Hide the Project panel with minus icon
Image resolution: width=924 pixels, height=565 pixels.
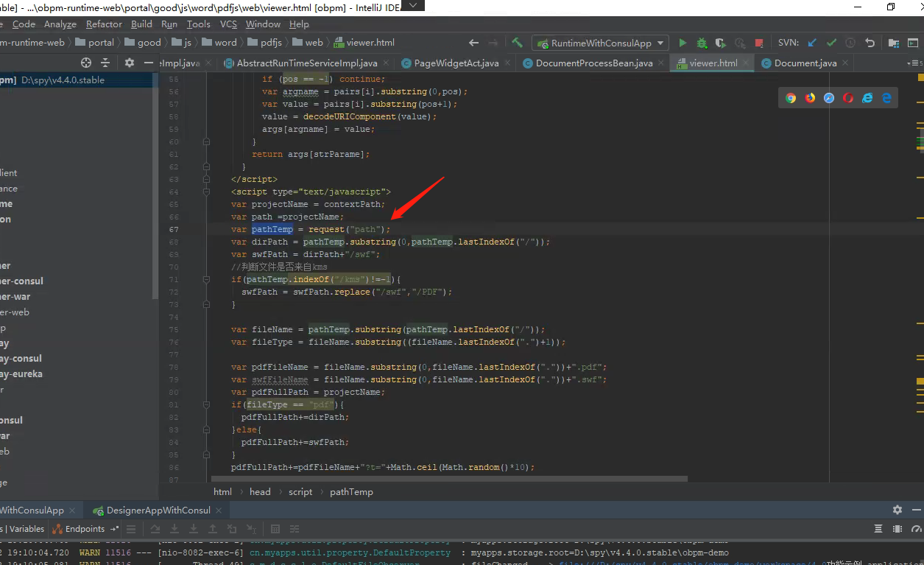click(149, 63)
